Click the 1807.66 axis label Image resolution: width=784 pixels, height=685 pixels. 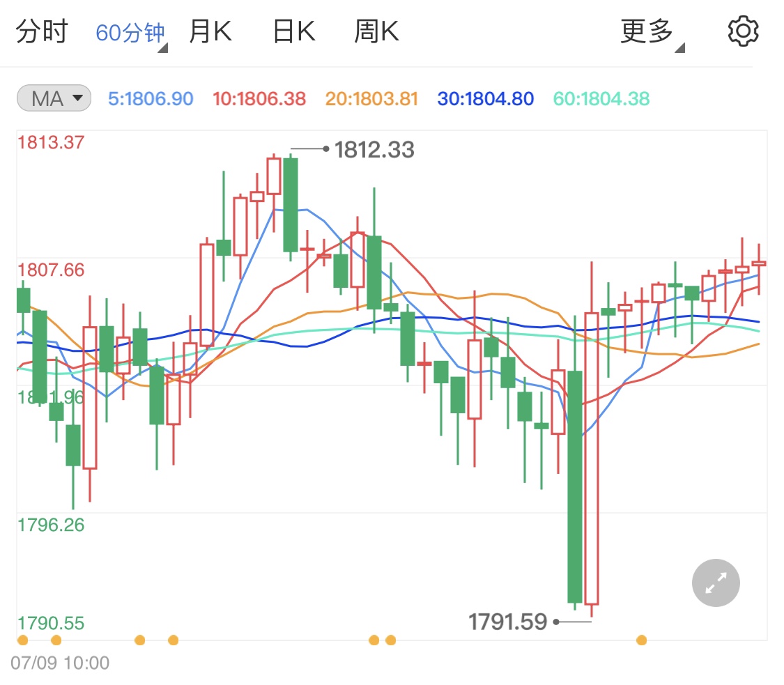click(51, 270)
